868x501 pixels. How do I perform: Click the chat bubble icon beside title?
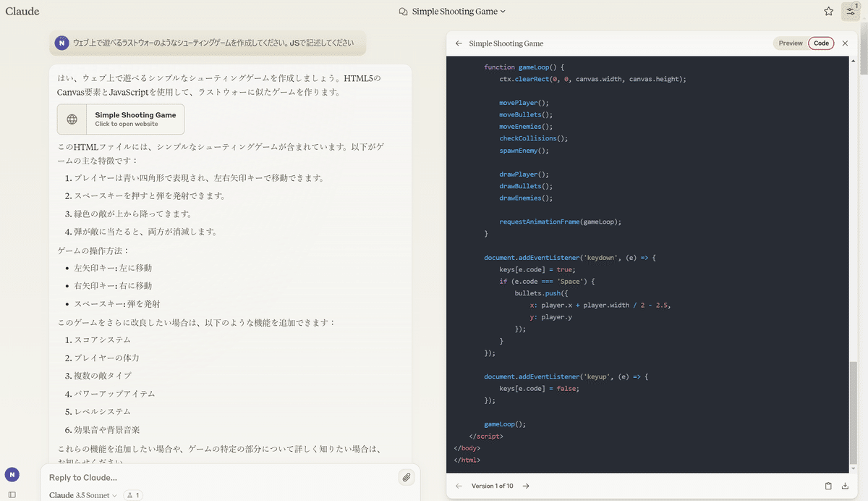coord(404,12)
